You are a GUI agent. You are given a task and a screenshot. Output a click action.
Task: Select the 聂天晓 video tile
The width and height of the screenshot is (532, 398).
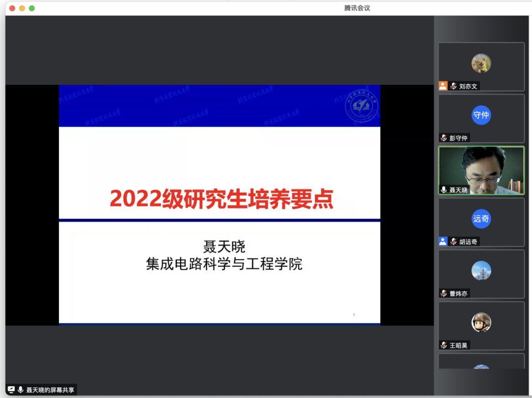click(x=481, y=170)
